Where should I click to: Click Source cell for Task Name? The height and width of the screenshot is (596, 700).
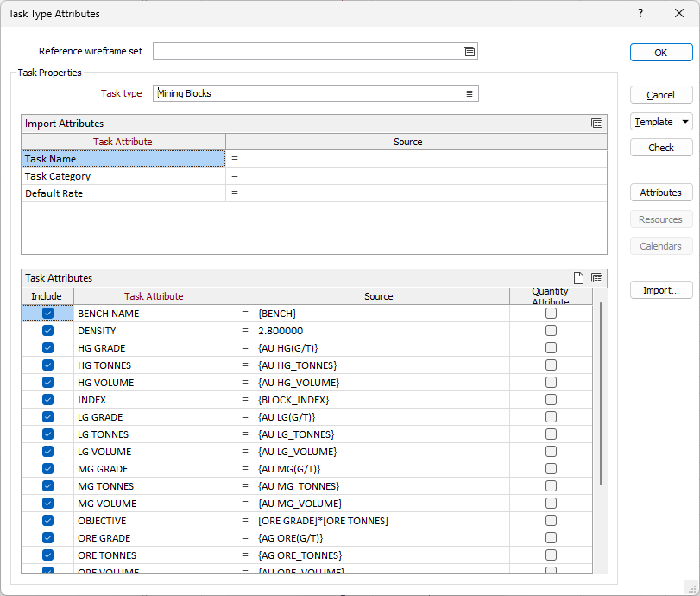(417, 159)
